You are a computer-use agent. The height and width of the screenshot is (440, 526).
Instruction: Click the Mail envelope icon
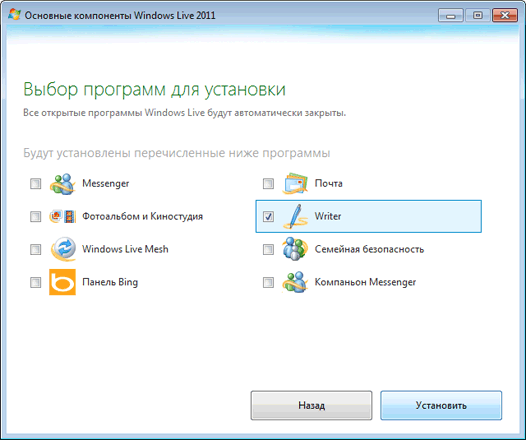(x=295, y=183)
